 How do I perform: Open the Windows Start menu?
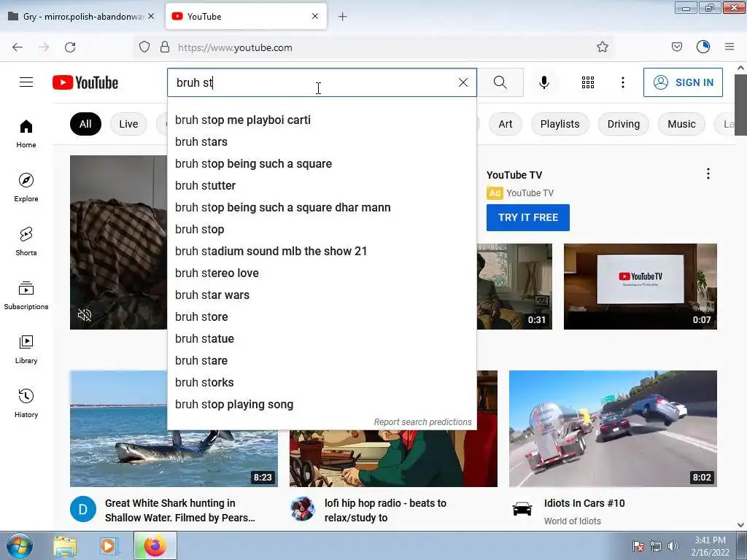(x=19, y=546)
